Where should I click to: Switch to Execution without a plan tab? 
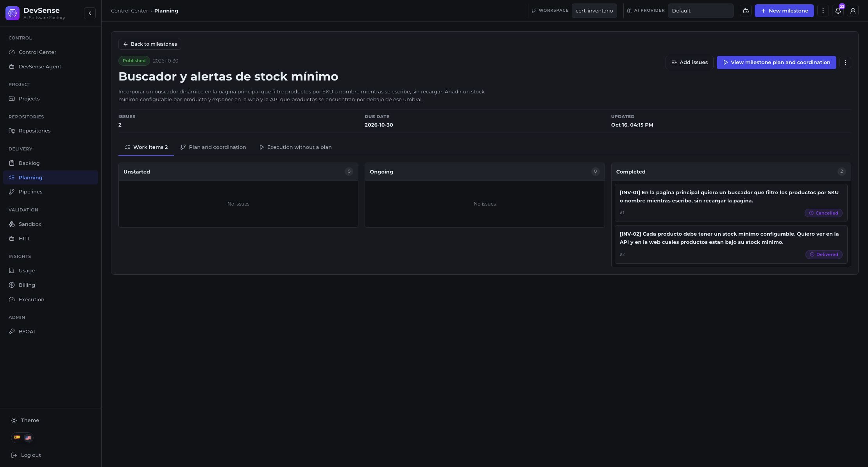pyautogui.click(x=295, y=147)
